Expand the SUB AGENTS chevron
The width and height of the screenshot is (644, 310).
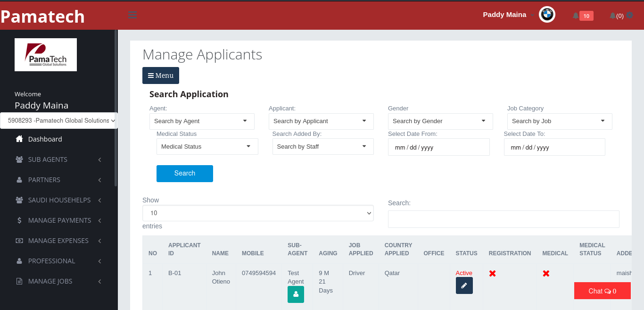[x=100, y=160]
